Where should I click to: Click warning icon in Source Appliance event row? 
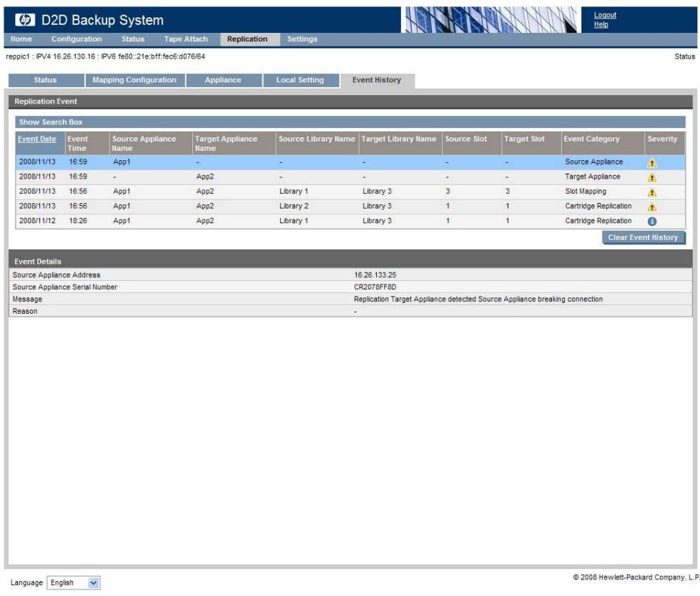point(652,163)
